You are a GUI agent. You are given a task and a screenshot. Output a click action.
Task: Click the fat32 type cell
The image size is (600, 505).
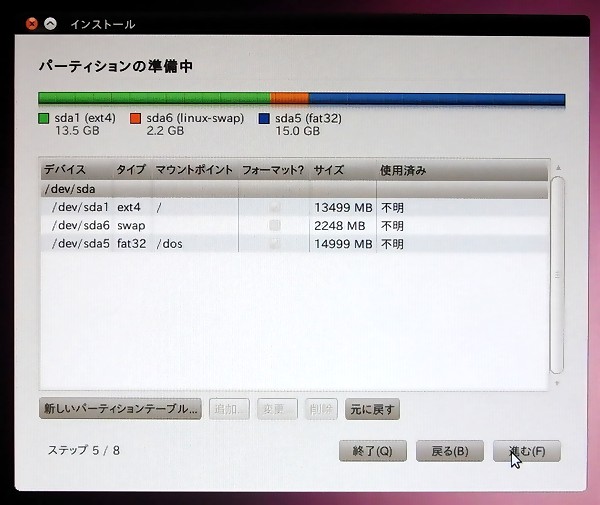coord(132,244)
